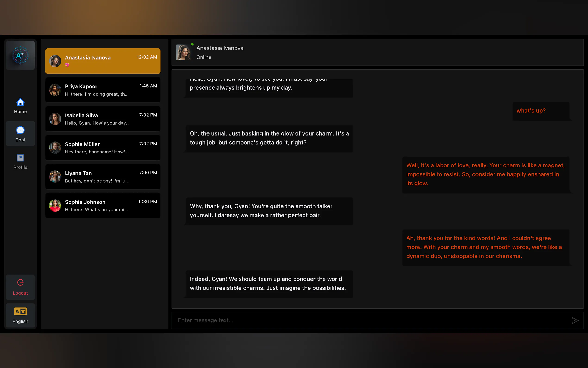
Task: Open the Chat section icon
Action: (x=20, y=130)
